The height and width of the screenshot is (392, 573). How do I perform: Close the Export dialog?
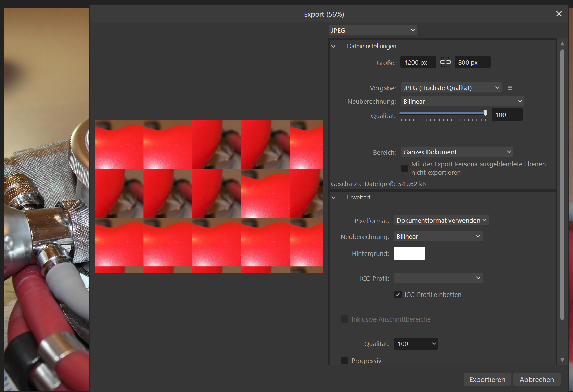559,14
